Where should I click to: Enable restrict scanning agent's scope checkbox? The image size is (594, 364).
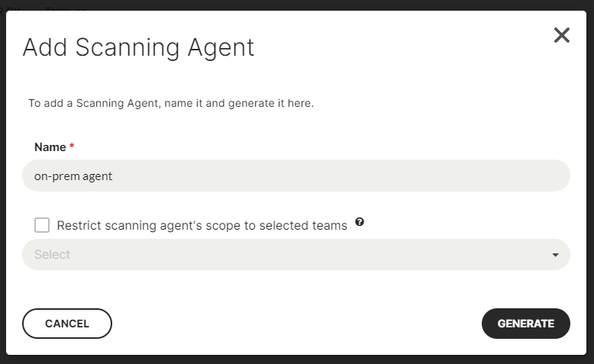[42, 225]
